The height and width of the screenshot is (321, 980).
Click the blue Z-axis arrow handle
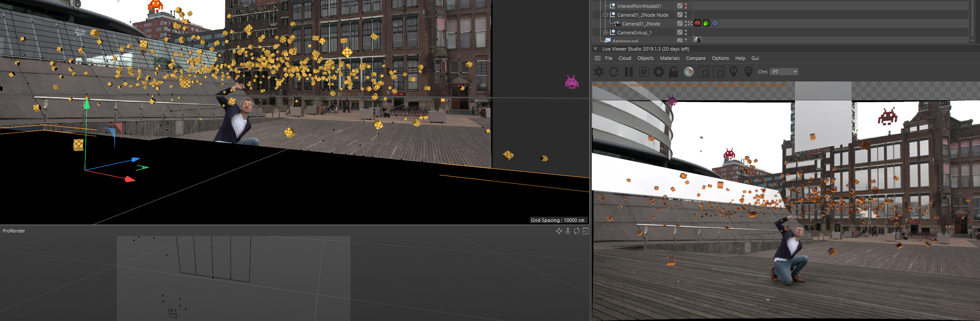coord(136,159)
